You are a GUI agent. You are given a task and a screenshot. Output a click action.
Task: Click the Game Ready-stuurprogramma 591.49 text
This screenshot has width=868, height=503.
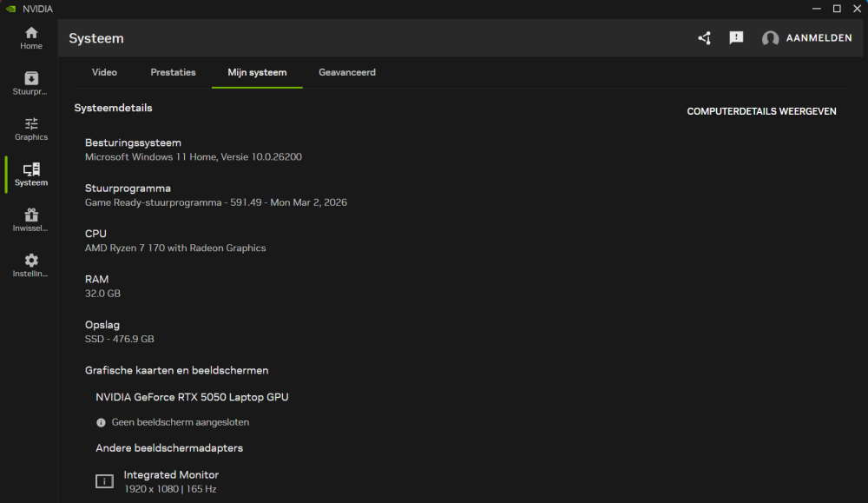[x=216, y=202]
